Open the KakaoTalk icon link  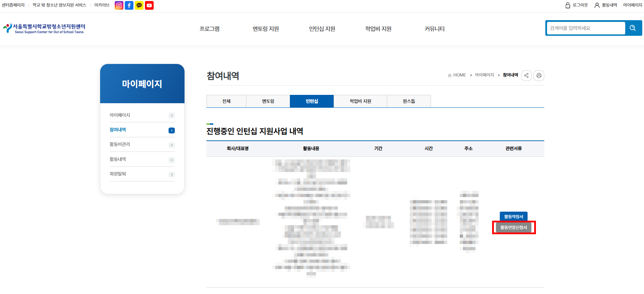pyautogui.click(x=139, y=5)
